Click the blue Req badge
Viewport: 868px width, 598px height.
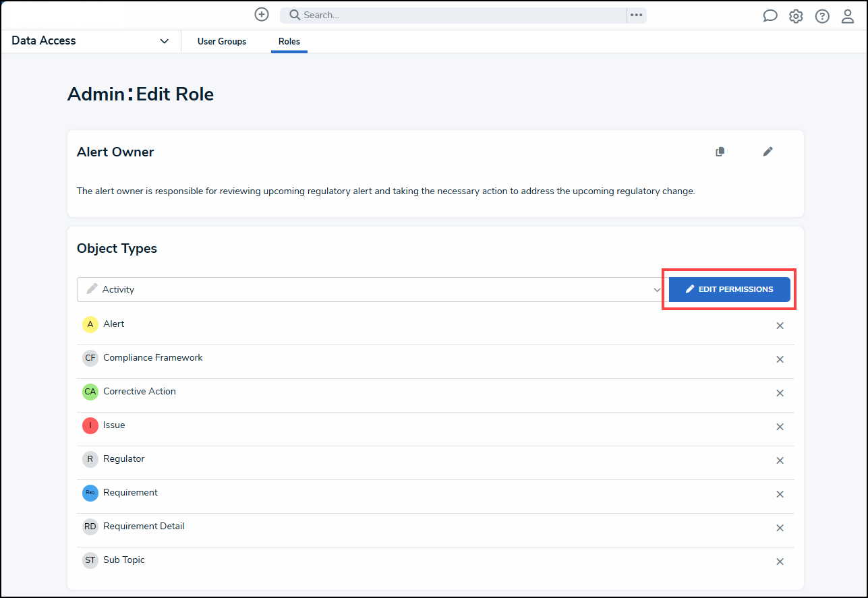tap(90, 493)
